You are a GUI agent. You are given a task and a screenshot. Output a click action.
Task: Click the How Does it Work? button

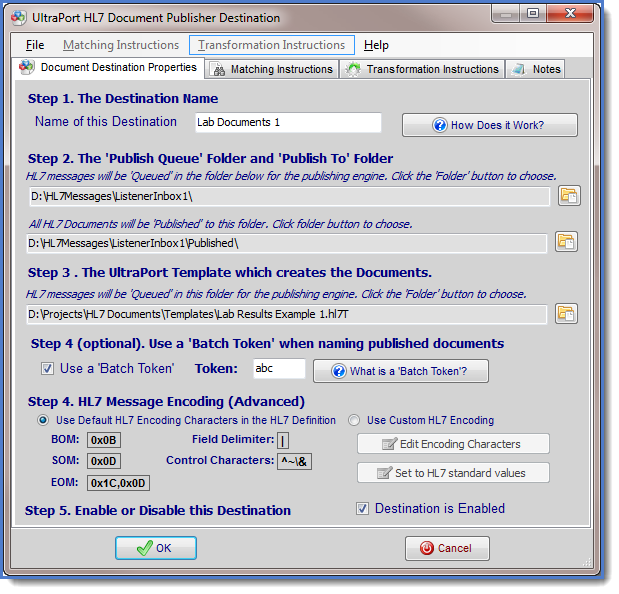(x=489, y=125)
